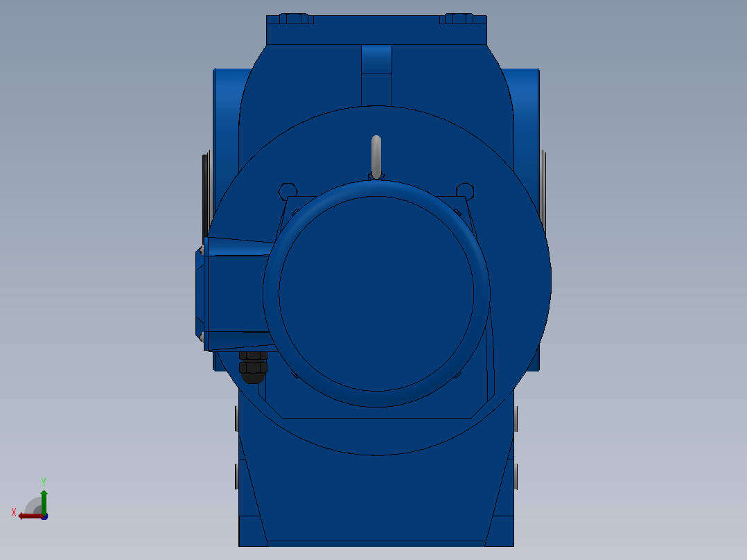The width and height of the screenshot is (747, 560).
Task: Select the grey pin above the motor cover
Action: click(376, 157)
